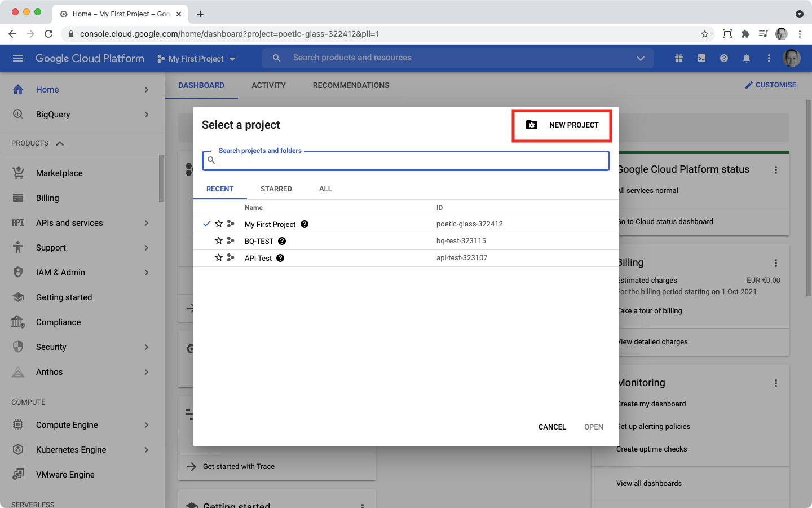This screenshot has height=508, width=812.
Task: Click the Kubernetes Engine hexagon icon
Action: click(18, 449)
